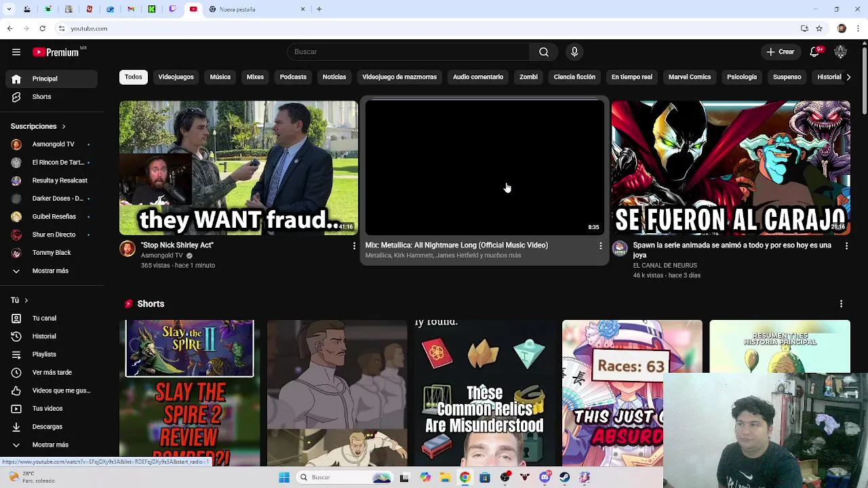
Task: Expand the Tú section arrow
Action: [x=26, y=300]
